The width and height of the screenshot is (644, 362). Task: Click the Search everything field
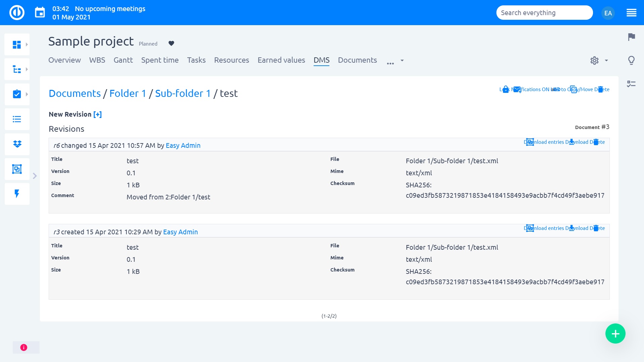544,13
